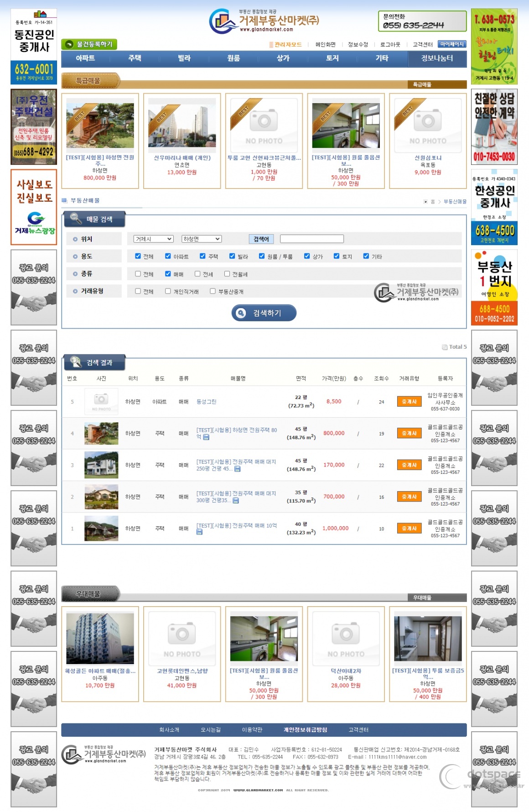Viewport: 529px width, 812px height.
Task: Open the 동성그린 listing link
Action: [206, 402]
